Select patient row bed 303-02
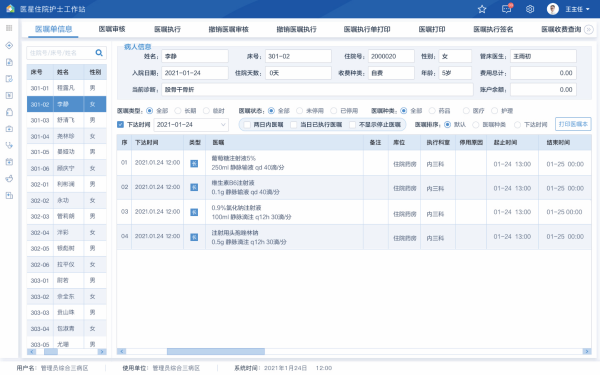This screenshot has height=375, width=600. pos(67,297)
